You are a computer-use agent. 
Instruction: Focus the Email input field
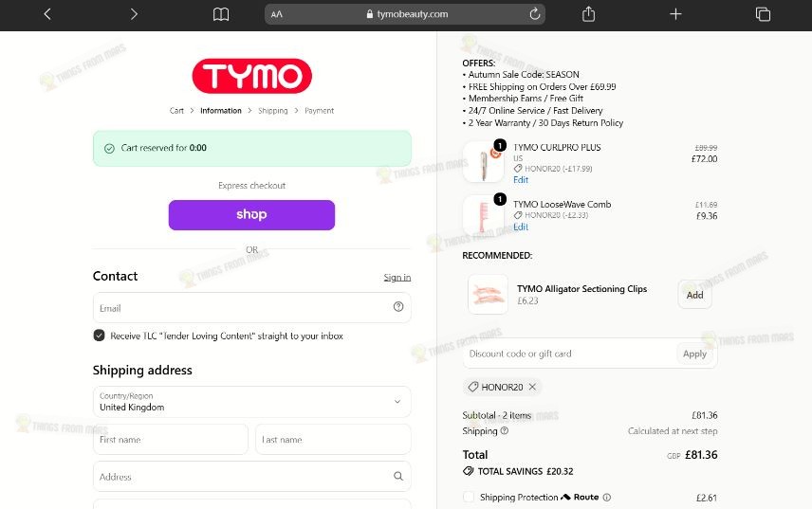251,308
